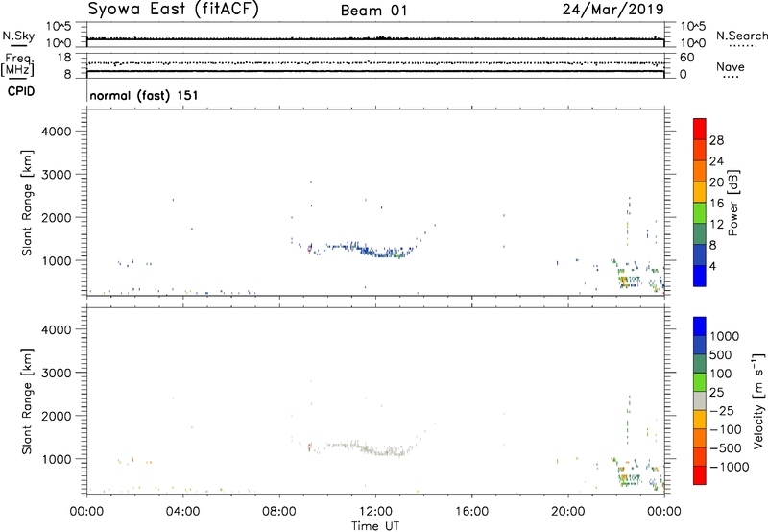Click the 'Beam 01' label
The width and height of the screenshot is (768, 532).
373,11
